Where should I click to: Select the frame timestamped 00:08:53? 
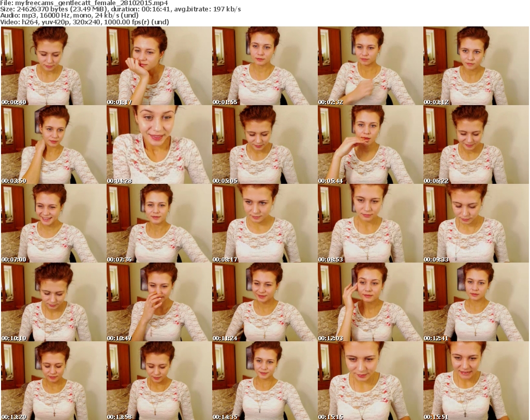pyautogui.click(x=370, y=224)
